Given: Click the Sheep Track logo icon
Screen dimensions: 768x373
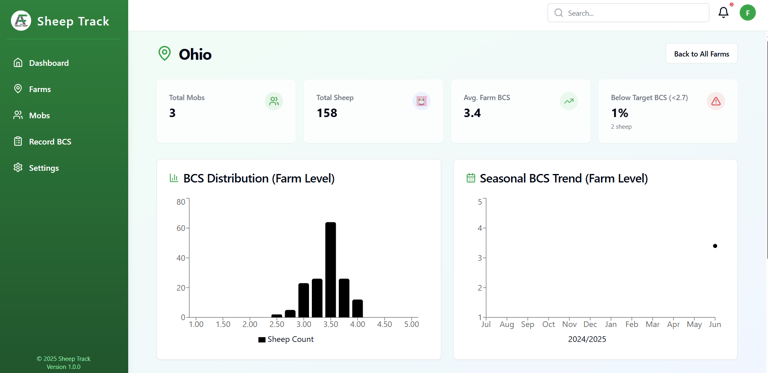Looking at the screenshot, I should (21, 21).
